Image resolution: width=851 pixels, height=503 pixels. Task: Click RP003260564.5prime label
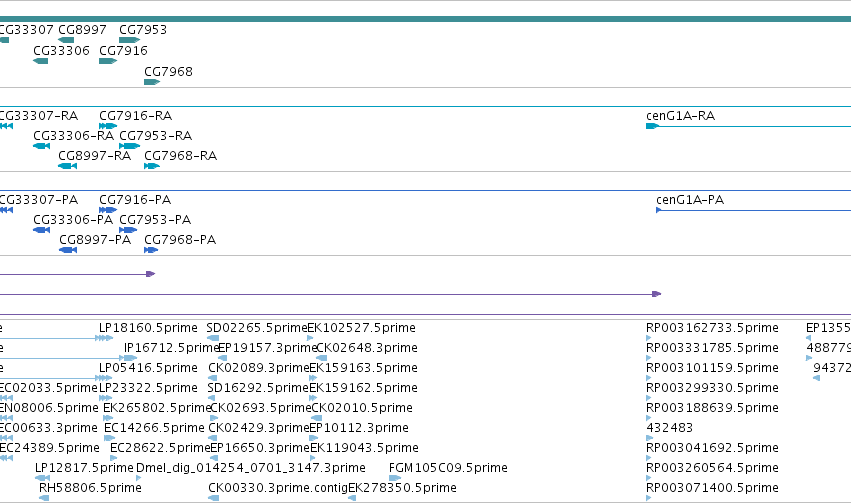pyautogui.click(x=712, y=468)
